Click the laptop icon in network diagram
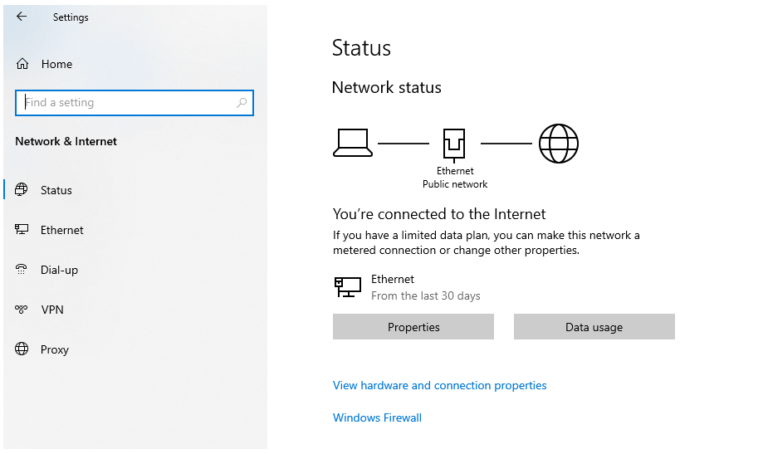 click(x=353, y=143)
